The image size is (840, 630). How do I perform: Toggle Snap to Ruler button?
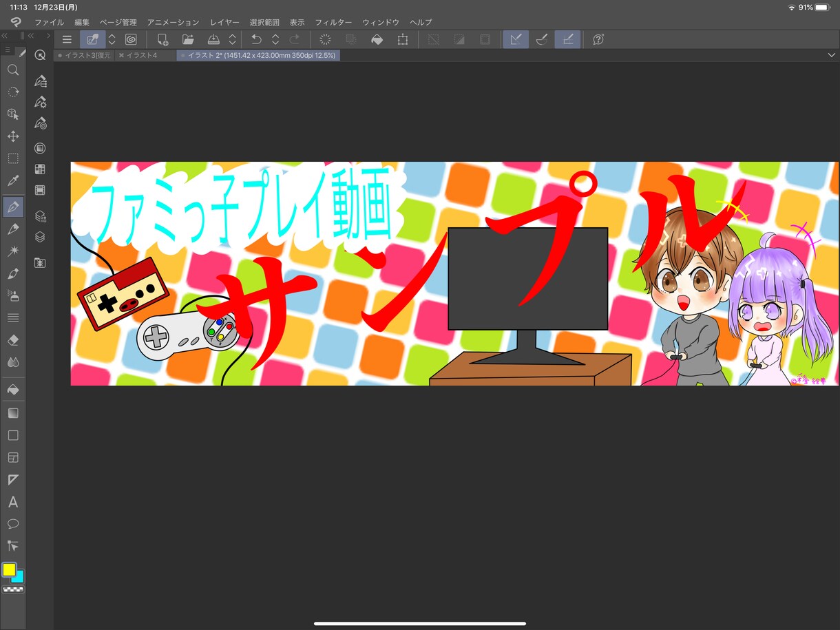[x=516, y=39]
